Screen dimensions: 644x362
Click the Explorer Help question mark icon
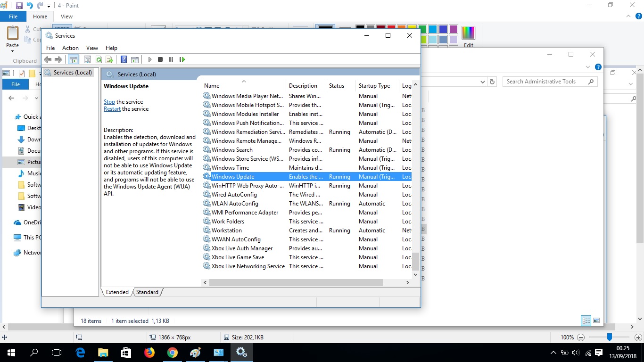tap(598, 67)
